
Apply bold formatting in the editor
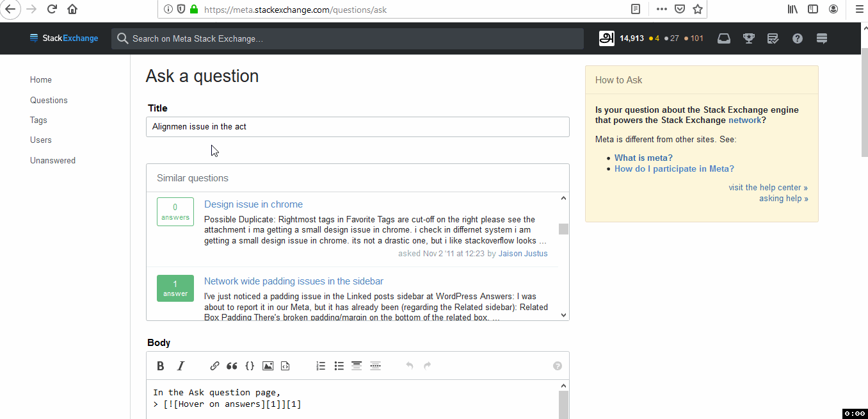(x=161, y=365)
